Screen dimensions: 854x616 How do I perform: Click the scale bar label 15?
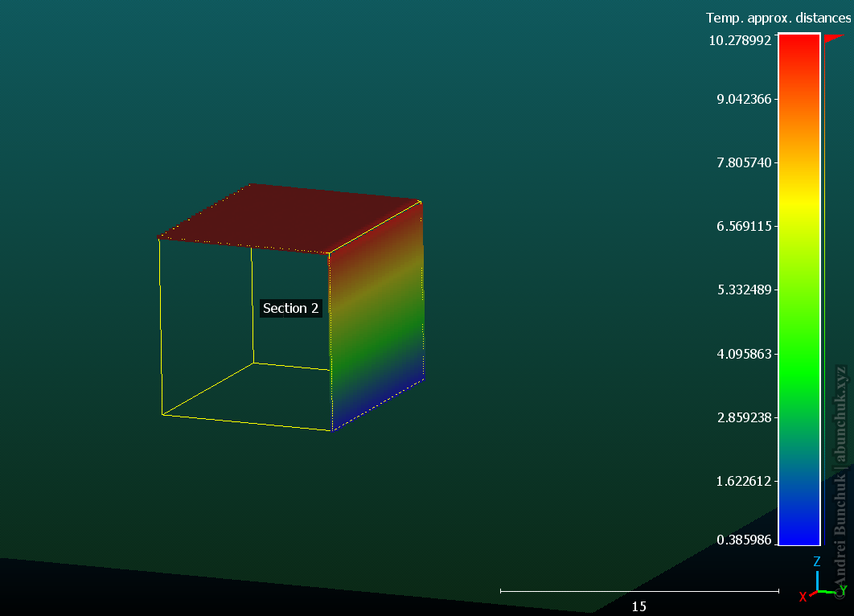click(x=638, y=606)
